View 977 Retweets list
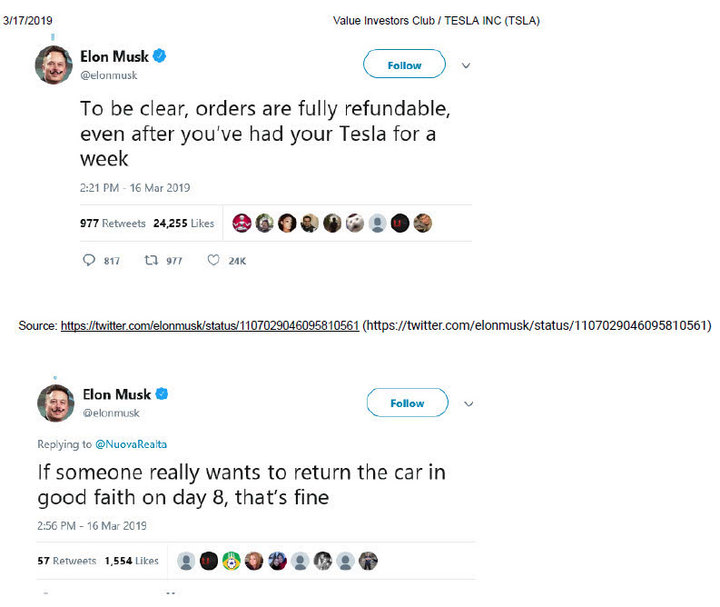Viewport: 720px width, 607px height. click(112, 224)
